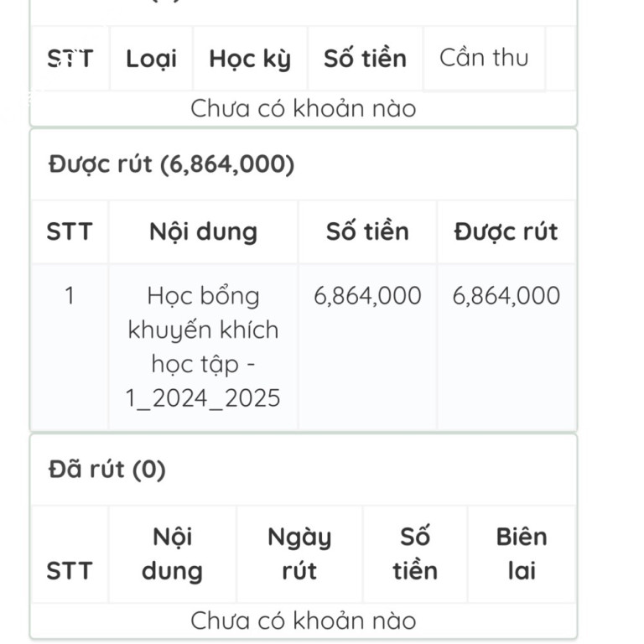
Task: Click "Nội dung" header in Được rút table
Action: coord(203,232)
